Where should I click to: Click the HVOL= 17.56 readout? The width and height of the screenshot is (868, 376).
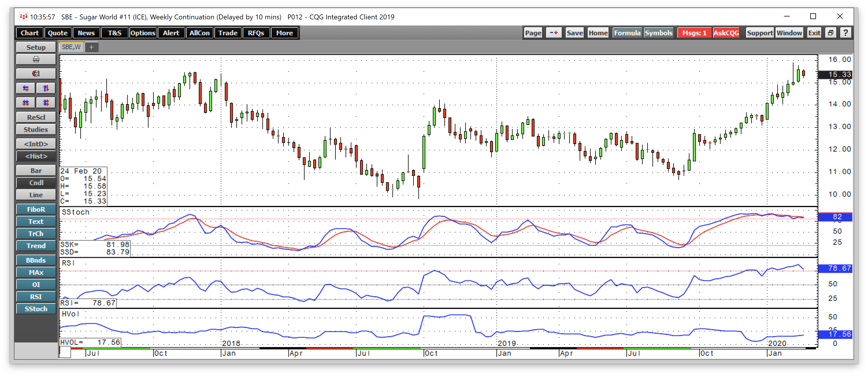[x=90, y=343]
